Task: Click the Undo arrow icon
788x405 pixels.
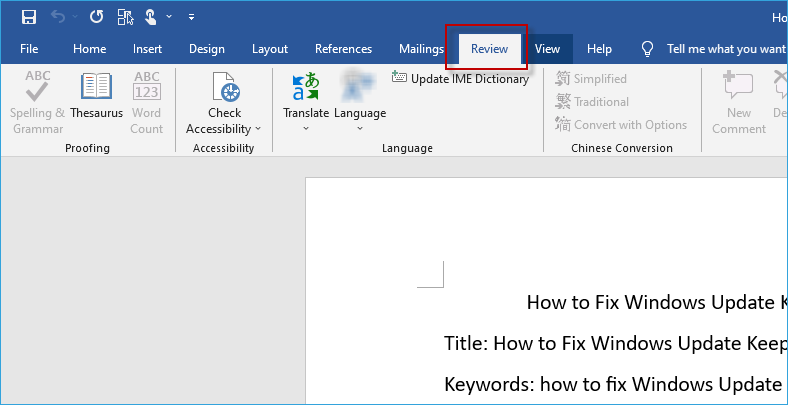Action: tap(58, 18)
